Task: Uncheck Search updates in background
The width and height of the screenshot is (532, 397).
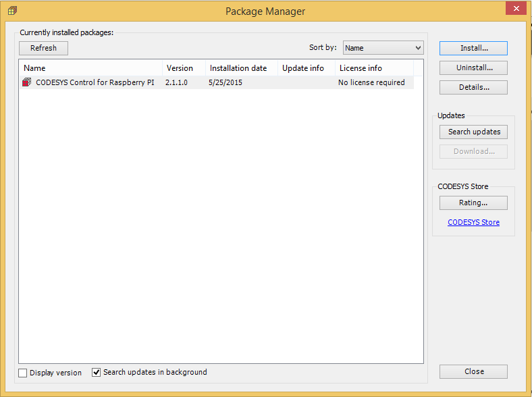Action: (97, 373)
